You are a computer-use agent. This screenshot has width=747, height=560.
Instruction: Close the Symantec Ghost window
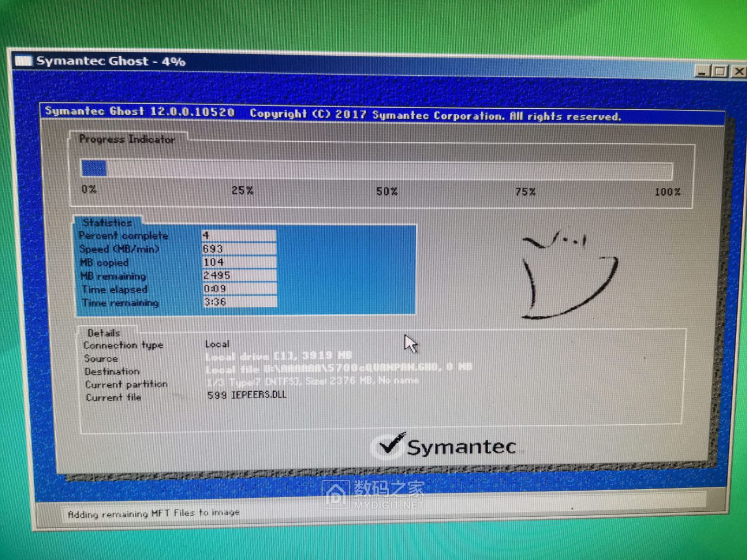738,71
